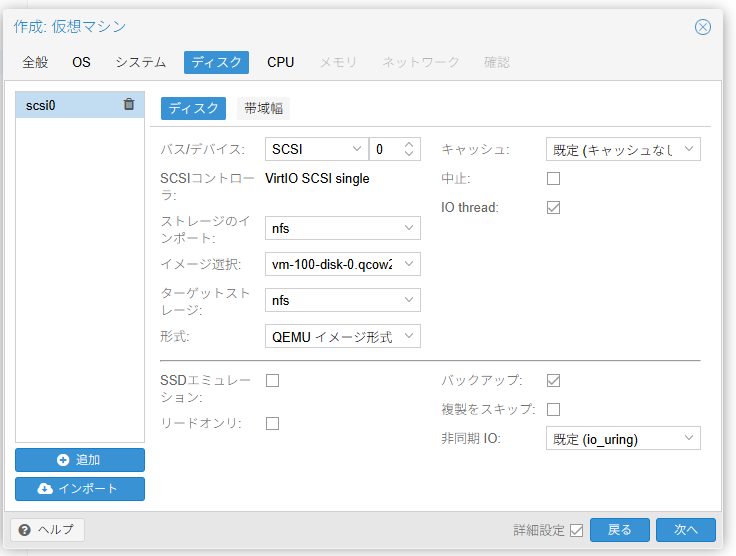Increment the device number spinner

coord(408,144)
